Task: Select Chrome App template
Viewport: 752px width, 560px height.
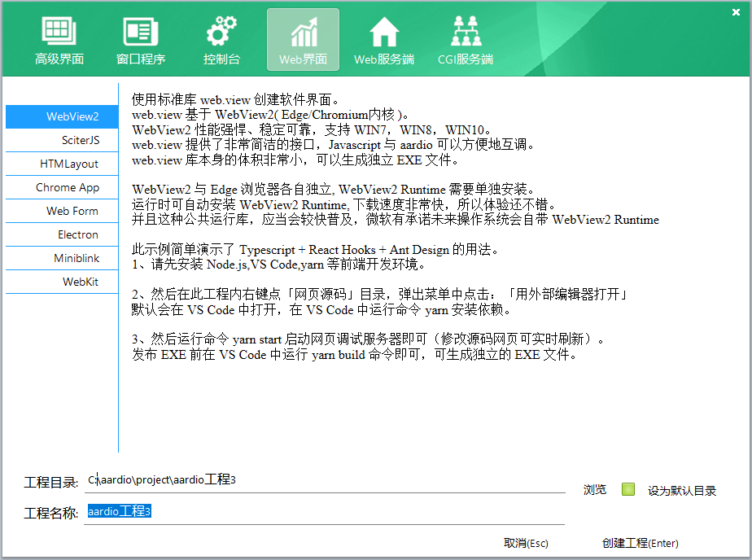Action: point(62,187)
